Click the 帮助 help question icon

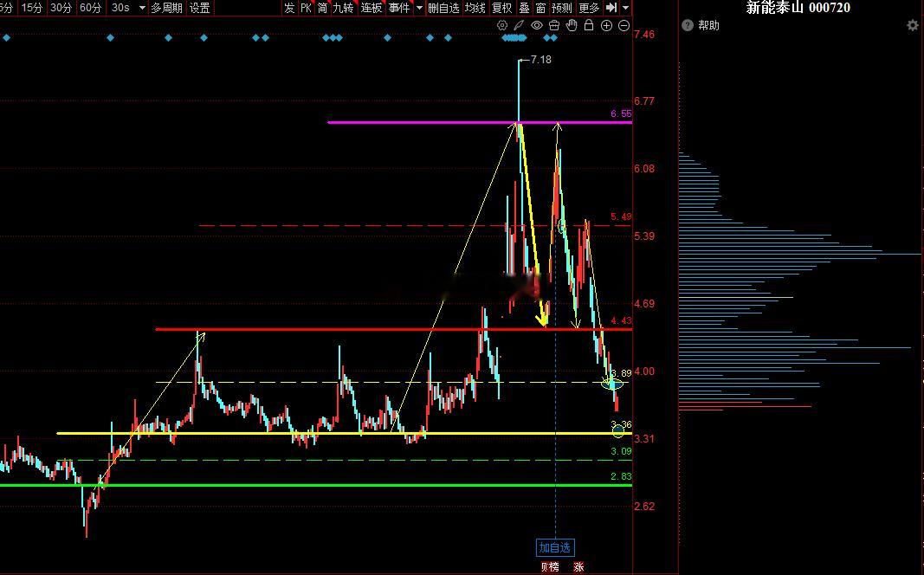(x=687, y=25)
